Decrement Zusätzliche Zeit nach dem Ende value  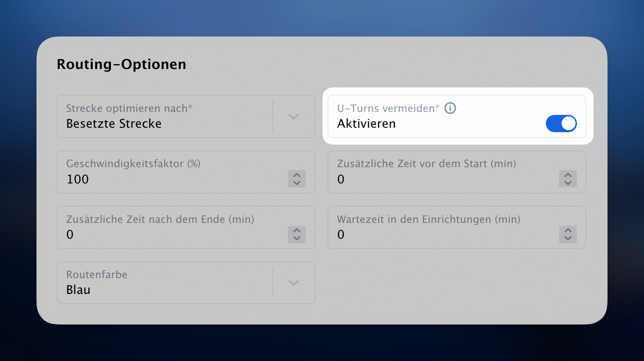tap(297, 238)
